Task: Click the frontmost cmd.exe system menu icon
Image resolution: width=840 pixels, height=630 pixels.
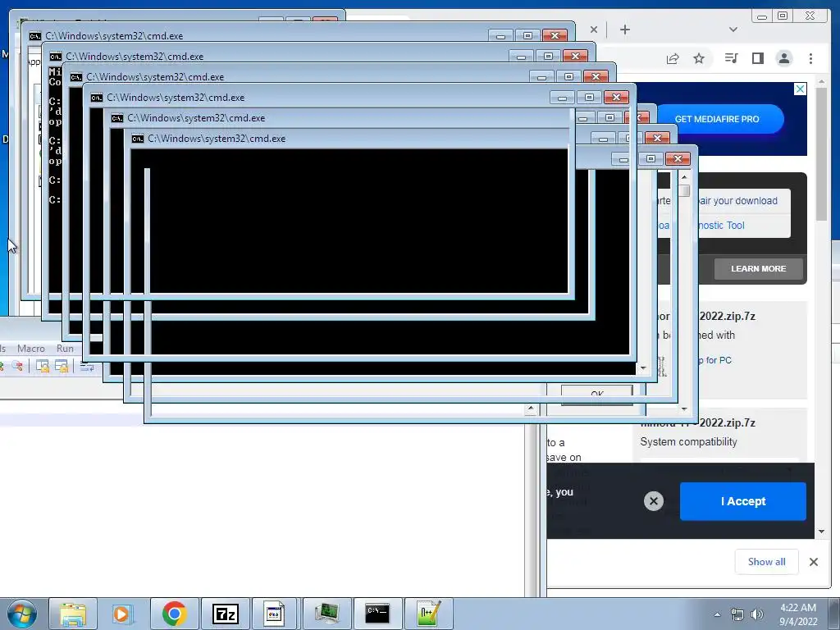Action: click(x=138, y=139)
